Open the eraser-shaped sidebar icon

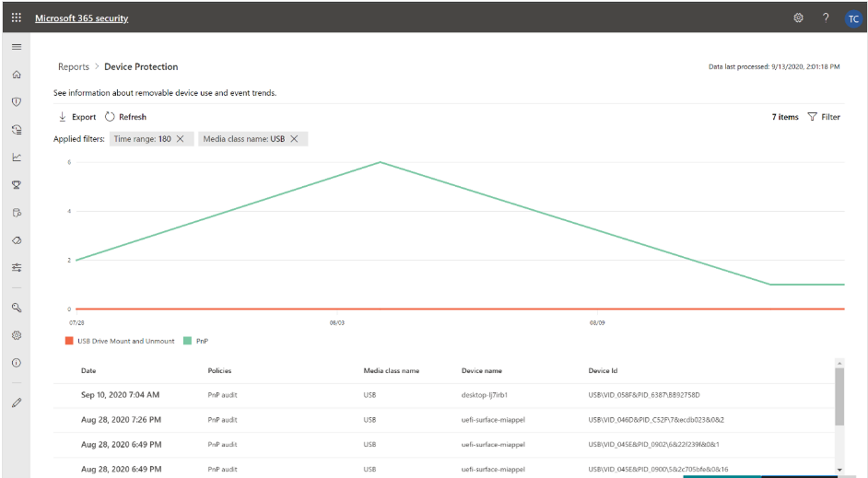pyautogui.click(x=17, y=240)
